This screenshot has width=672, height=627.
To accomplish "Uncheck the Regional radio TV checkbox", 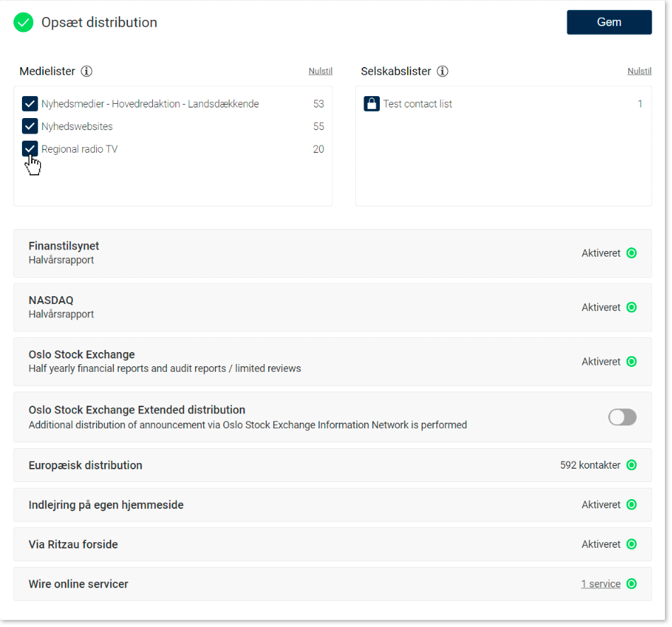I will tap(30, 149).
